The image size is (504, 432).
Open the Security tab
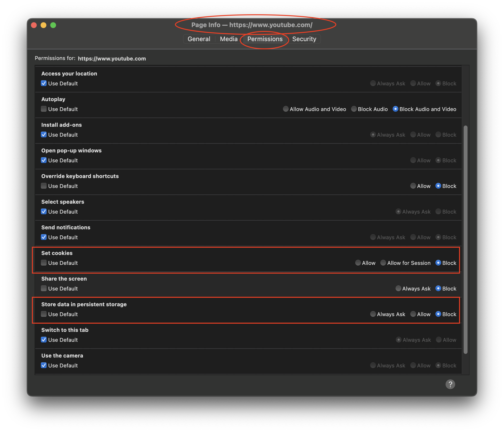(x=304, y=39)
